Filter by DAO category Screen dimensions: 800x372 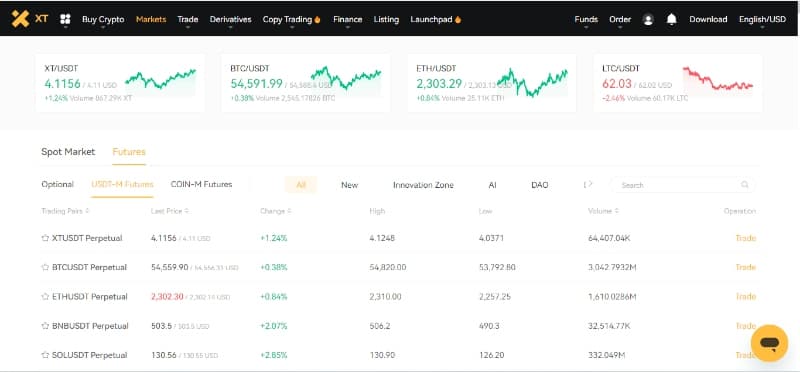click(540, 185)
